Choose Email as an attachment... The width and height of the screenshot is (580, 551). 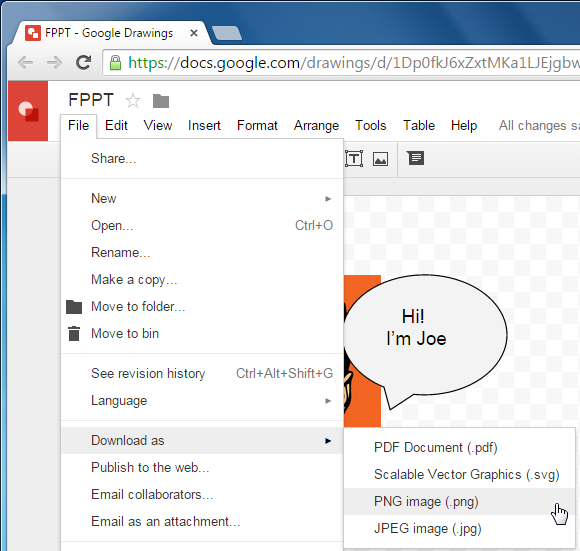pyautogui.click(x=202, y=521)
